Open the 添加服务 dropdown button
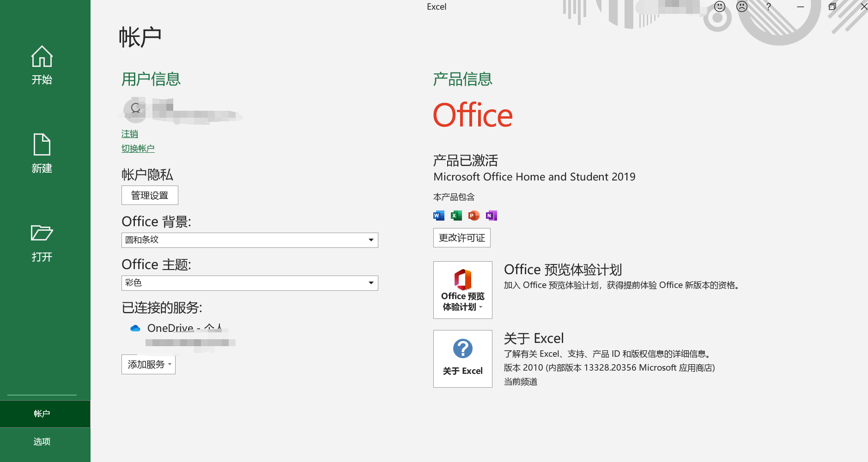This screenshot has height=462, width=868. 148,365
